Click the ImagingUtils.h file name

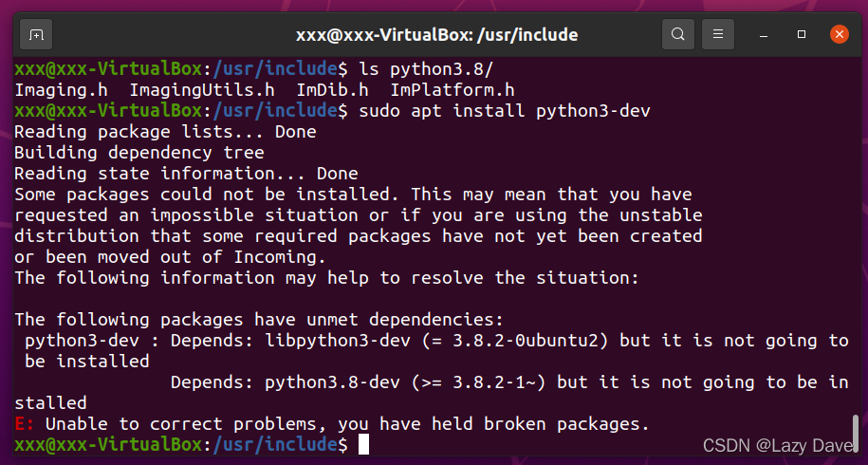[x=202, y=90]
